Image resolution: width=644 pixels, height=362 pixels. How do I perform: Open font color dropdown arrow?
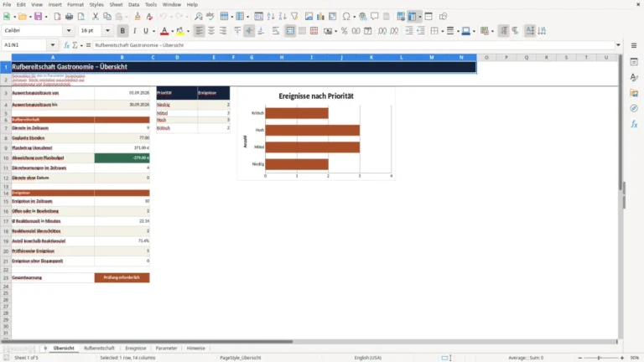click(172, 31)
